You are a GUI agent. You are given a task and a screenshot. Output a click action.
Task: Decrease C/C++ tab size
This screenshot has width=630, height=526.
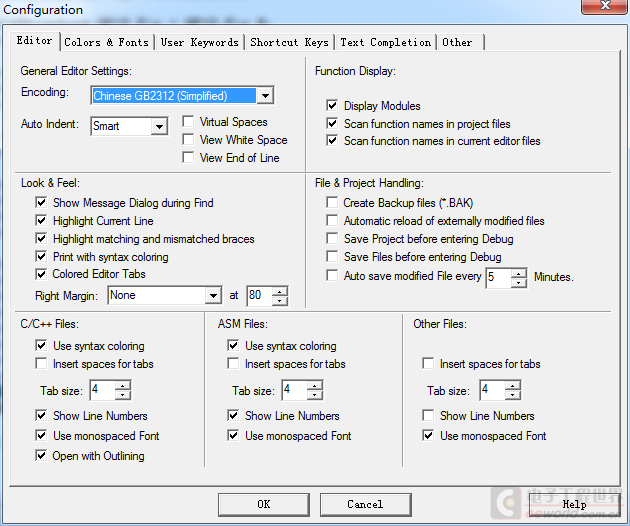123,395
